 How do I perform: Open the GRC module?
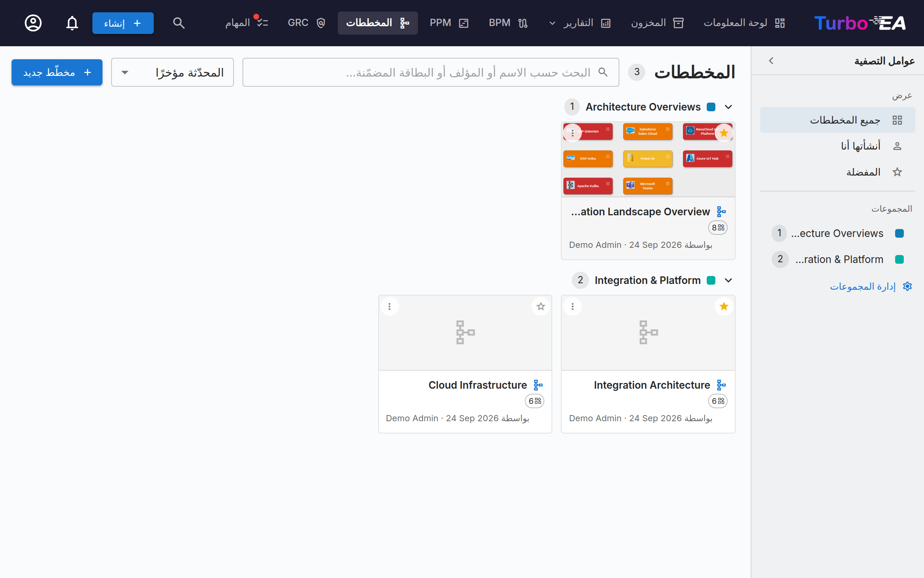point(306,23)
